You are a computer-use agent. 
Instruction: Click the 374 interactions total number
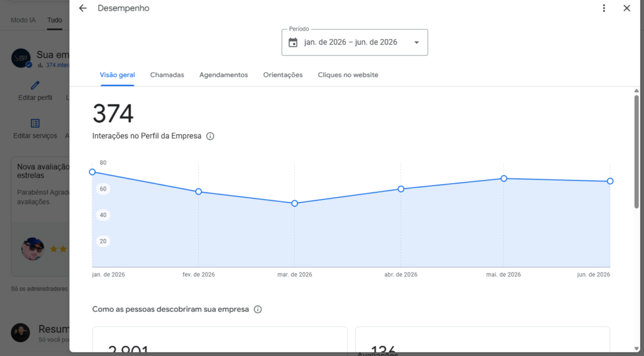113,113
